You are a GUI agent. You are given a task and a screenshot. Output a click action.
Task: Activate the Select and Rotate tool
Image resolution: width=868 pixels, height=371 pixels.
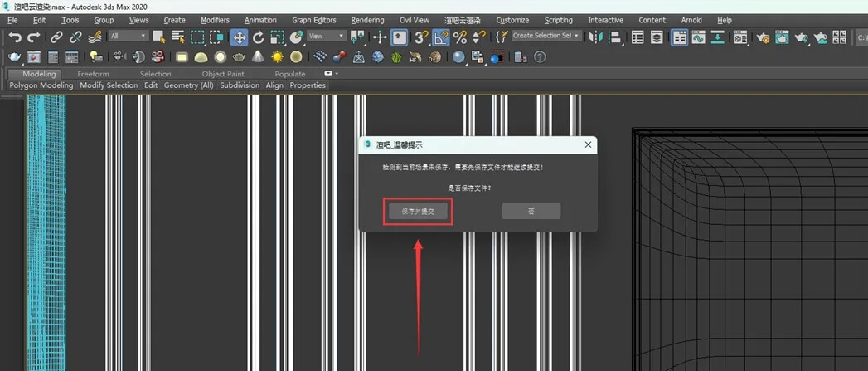click(259, 37)
